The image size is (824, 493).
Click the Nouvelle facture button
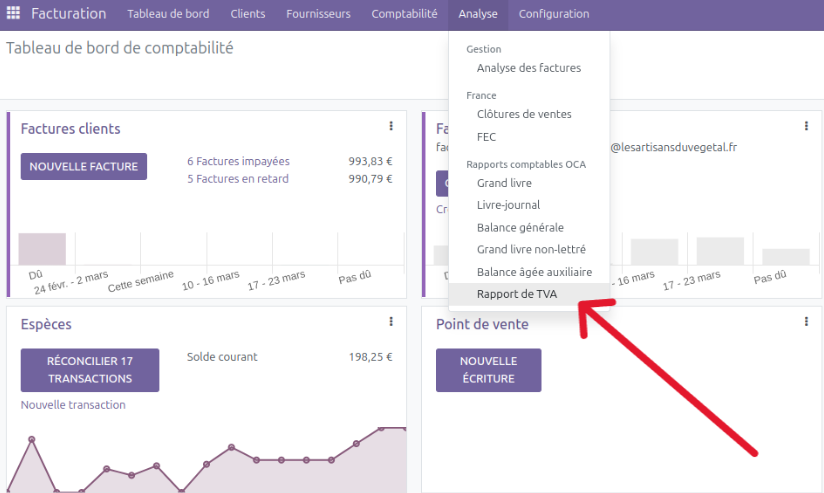[84, 167]
